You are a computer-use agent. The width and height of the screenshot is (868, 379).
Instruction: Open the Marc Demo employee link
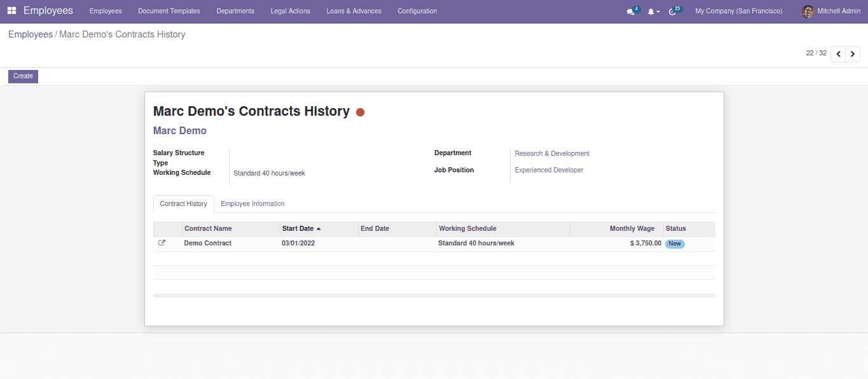pyautogui.click(x=180, y=131)
